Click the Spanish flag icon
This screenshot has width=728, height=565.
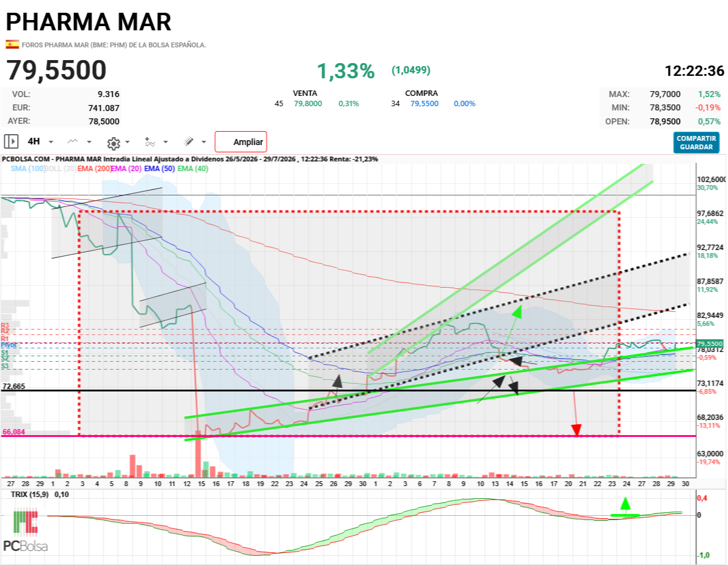point(12,44)
